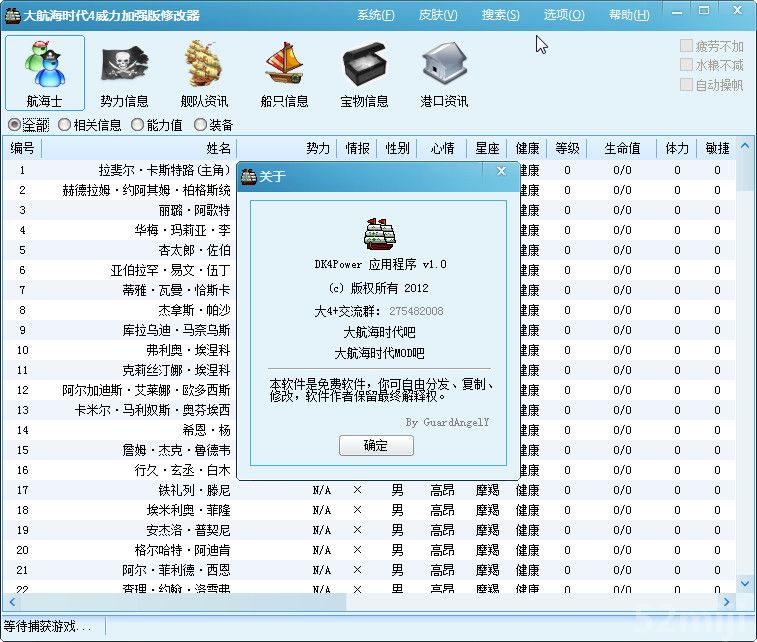
Task: Open the 皮肤(V) menu
Action: (438, 15)
